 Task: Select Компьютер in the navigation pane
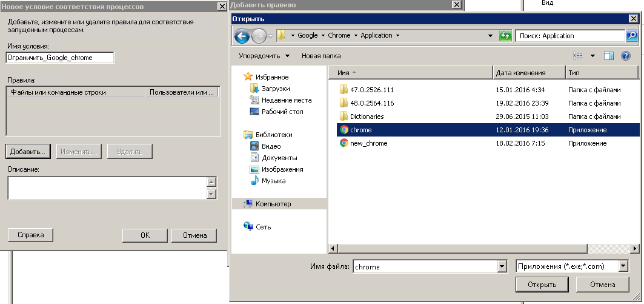click(273, 204)
